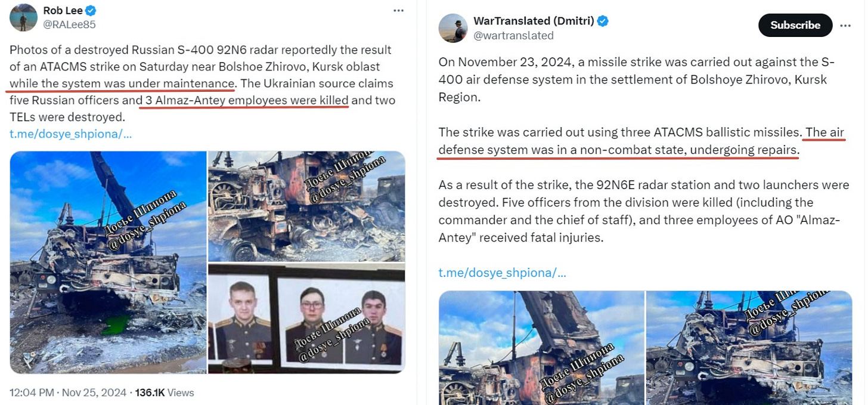Click WarTranslated's verified badge
The image size is (868, 405).
(x=603, y=21)
